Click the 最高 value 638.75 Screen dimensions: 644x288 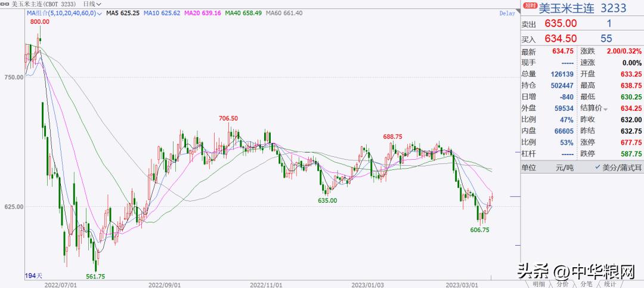[630, 86]
